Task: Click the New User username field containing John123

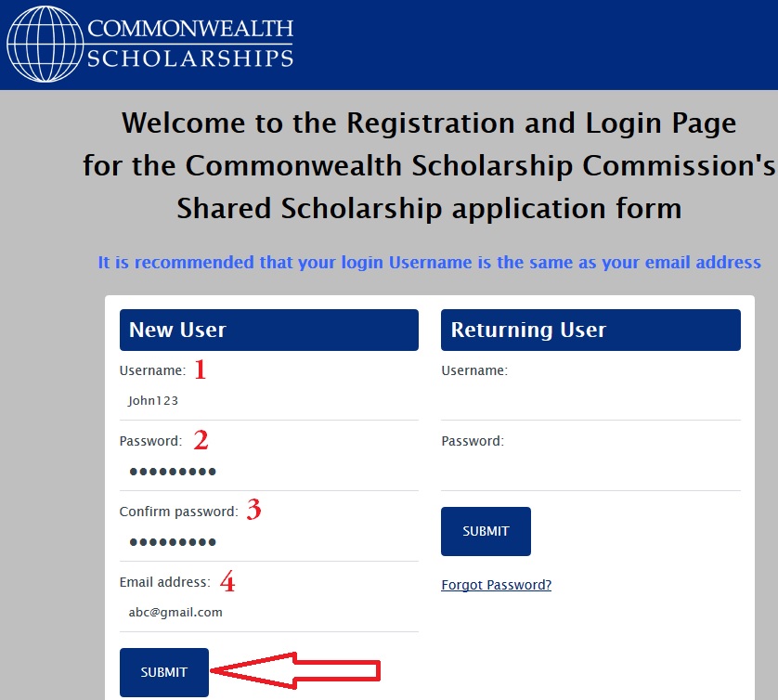Action: coord(268,401)
